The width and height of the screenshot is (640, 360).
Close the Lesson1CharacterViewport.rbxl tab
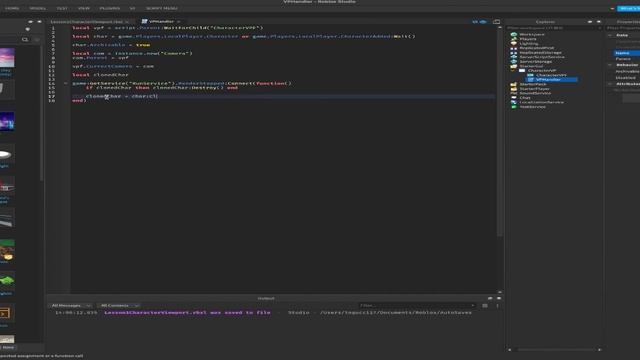127,22
